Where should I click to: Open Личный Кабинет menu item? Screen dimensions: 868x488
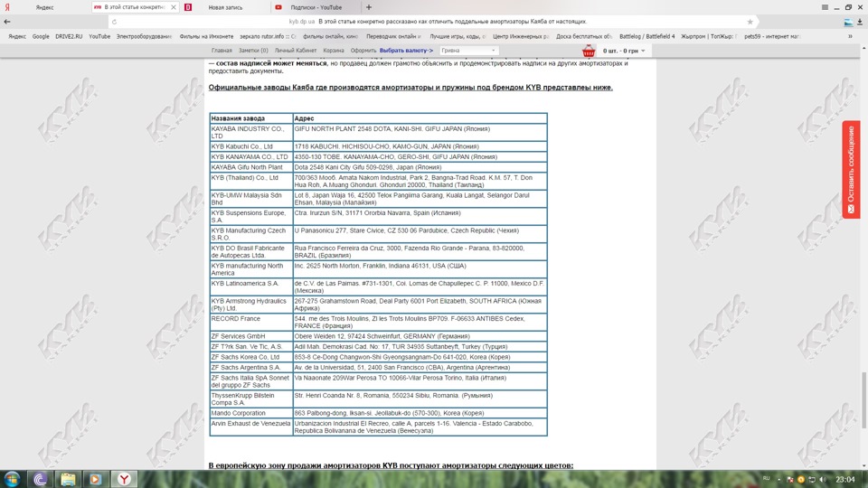[296, 51]
